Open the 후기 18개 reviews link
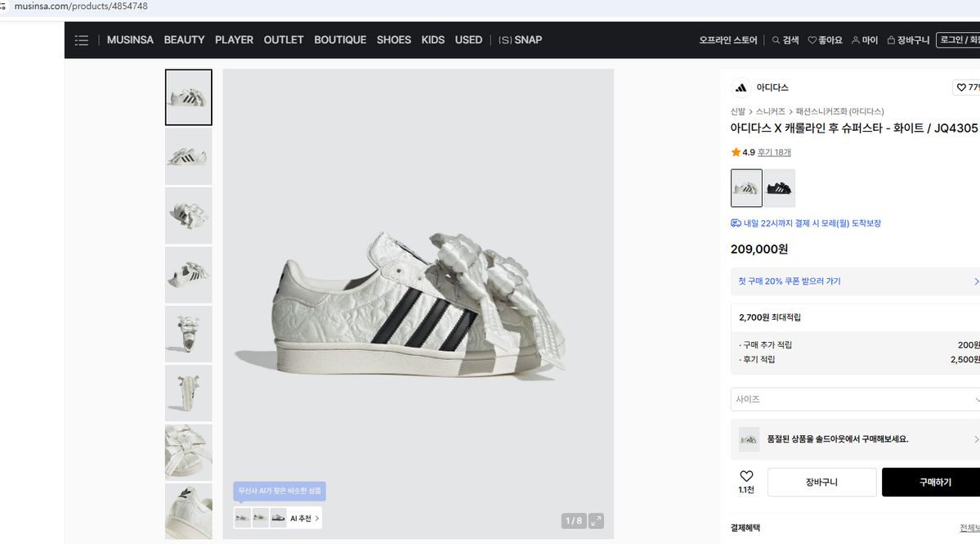 pos(774,152)
